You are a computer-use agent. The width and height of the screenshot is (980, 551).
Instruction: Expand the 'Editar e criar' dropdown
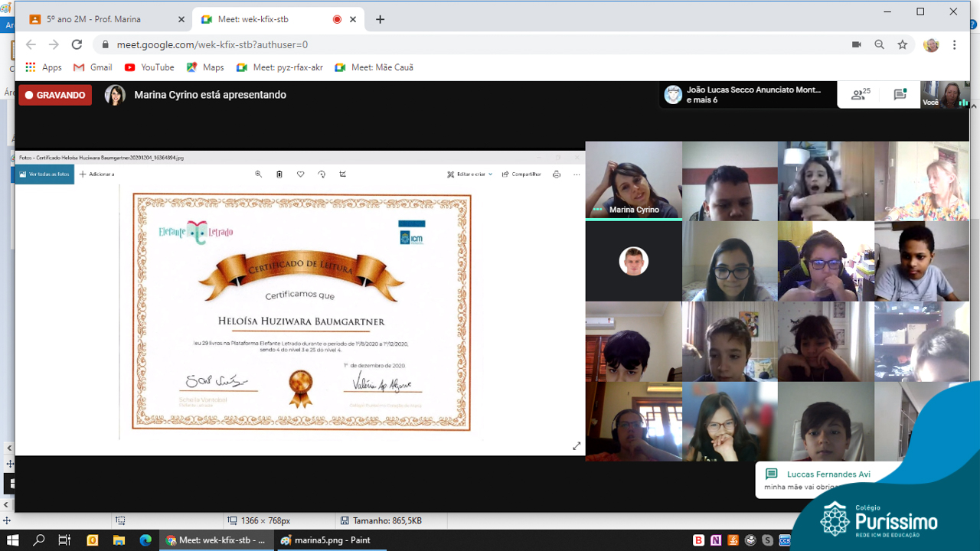[x=470, y=174]
